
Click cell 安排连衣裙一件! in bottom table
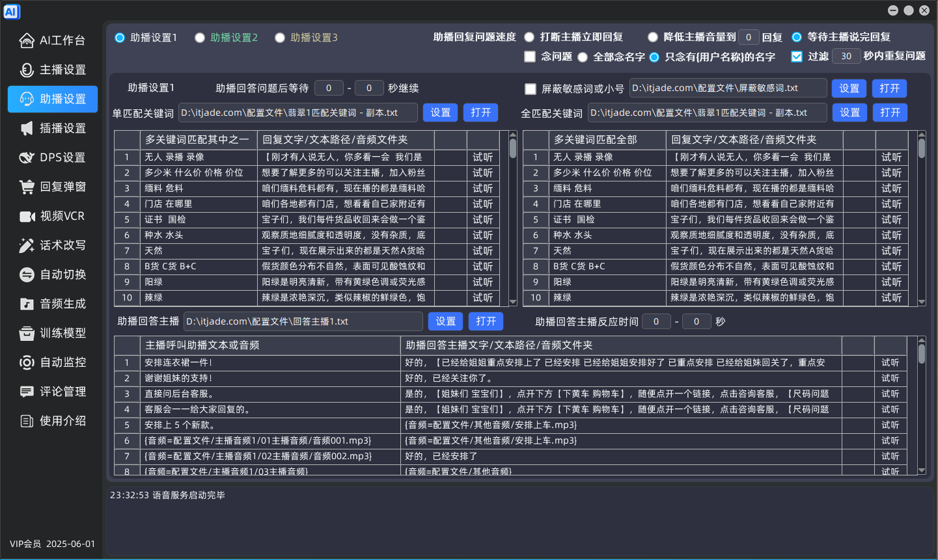pyautogui.click(x=270, y=363)
